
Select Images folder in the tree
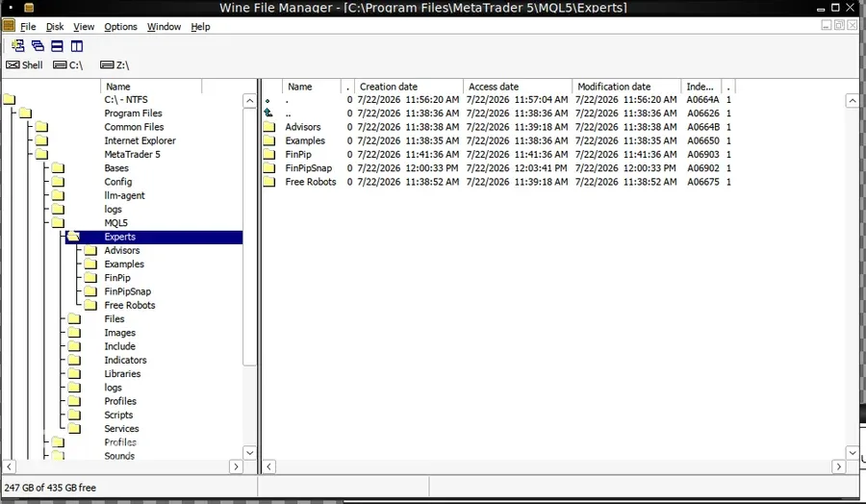120,333
